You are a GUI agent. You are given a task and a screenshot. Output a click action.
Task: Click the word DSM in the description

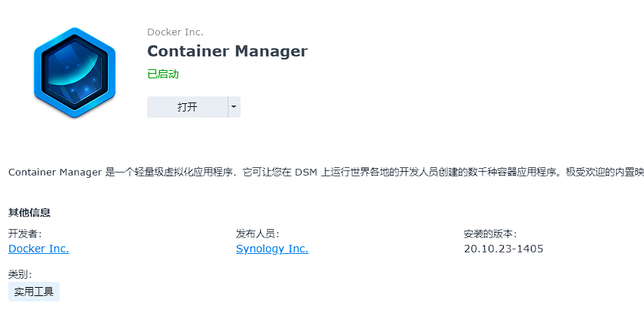coord(305,173)
